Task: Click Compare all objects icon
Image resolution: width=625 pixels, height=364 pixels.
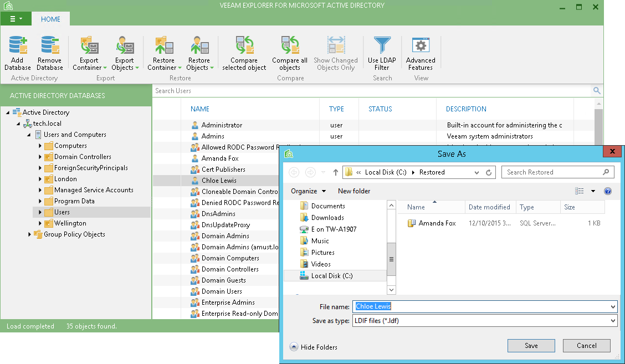Action: [x=290, y=45]
